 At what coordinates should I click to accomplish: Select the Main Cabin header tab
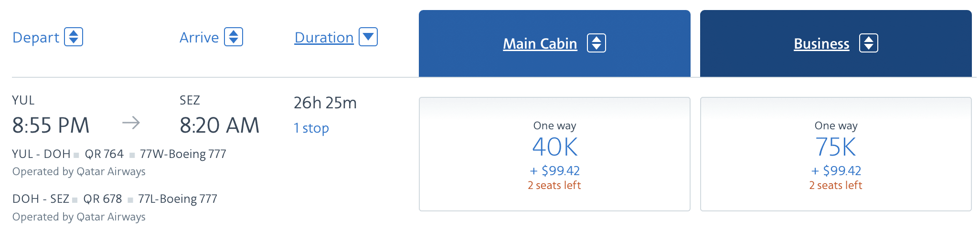pyautogui.click(x=540, y=43)
